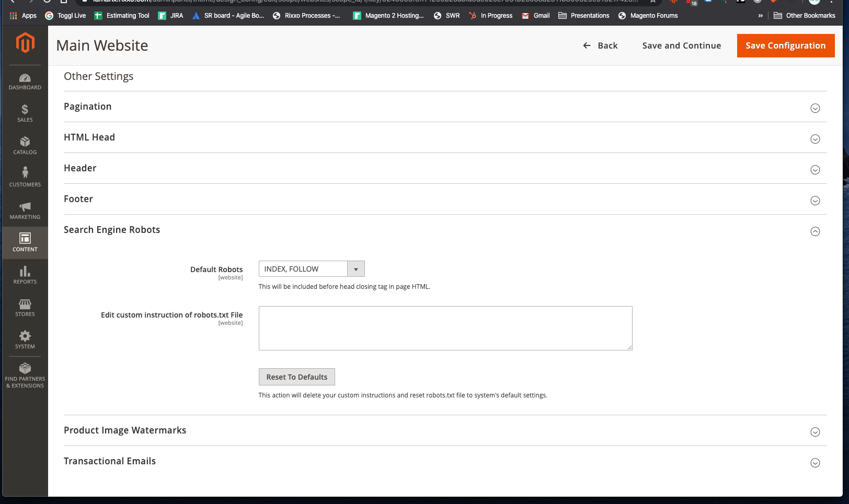Click Find Partners & Extensions
This screenshot has width=849, height=504.
point(25,374)
